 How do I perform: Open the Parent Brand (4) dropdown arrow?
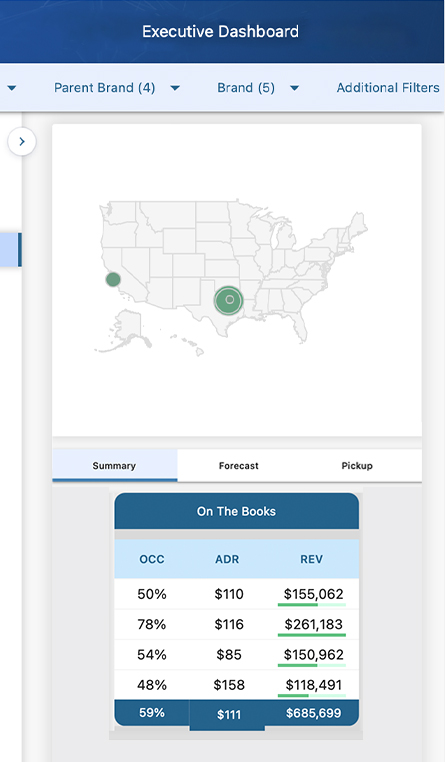[175, 88]
